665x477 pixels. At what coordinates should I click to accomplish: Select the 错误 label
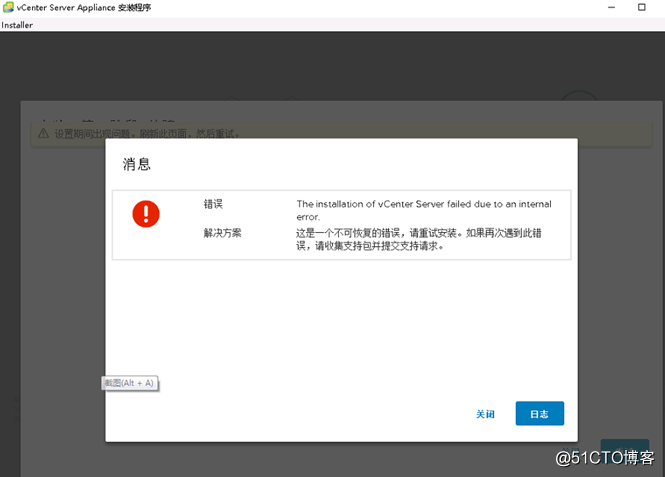click(213, 204)
